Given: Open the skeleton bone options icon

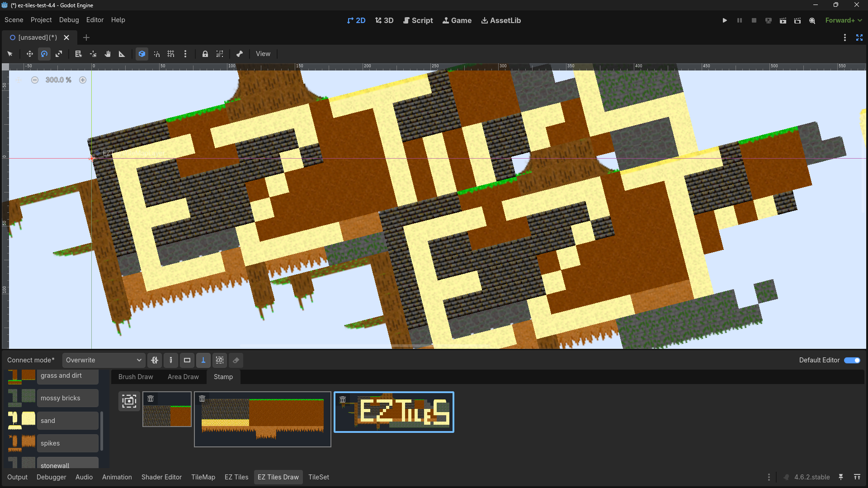Looking at the screenshot, I should pyautogui.click(x=240, y=54).
